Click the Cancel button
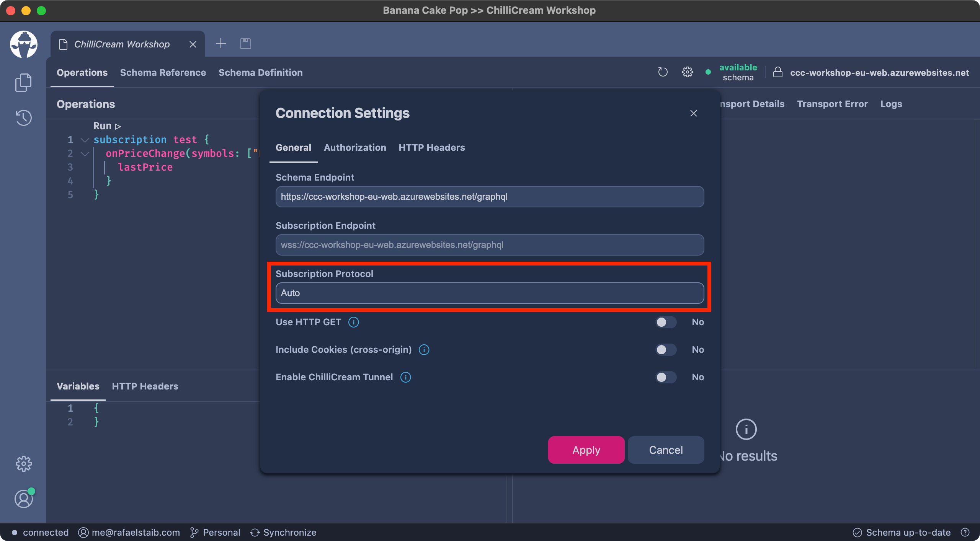The width and height of the screenshot is (980, 541). (666, 450)
